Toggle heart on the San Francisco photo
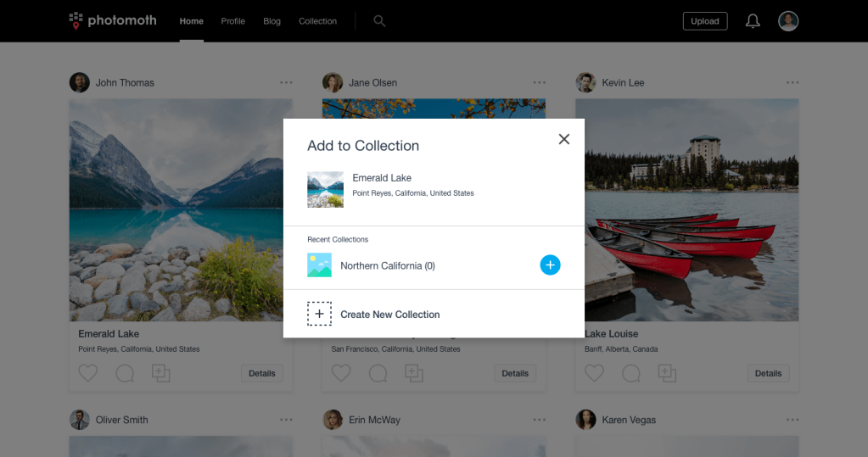 tap(341, 373)
